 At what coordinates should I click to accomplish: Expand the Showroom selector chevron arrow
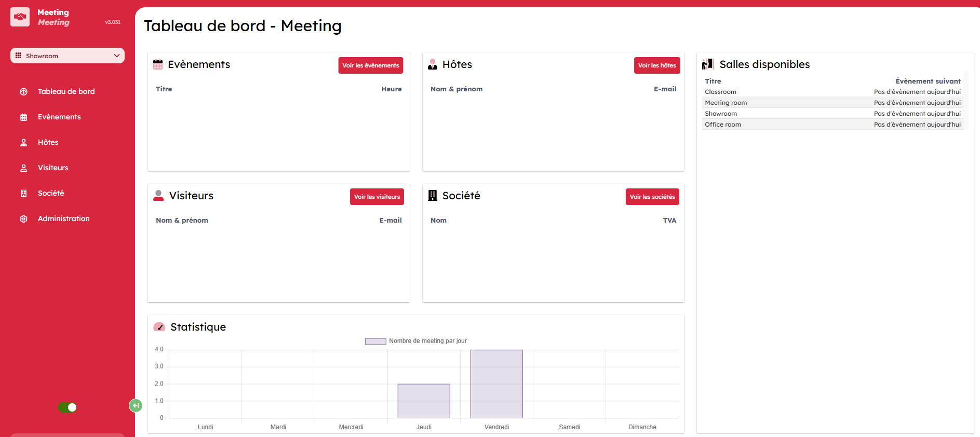coord(117,56)
